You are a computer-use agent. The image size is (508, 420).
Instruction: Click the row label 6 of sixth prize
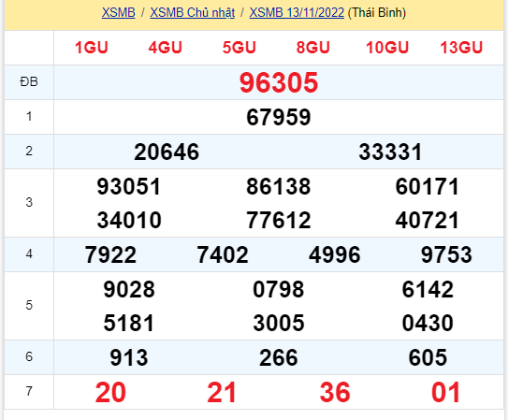pos(29,356)
